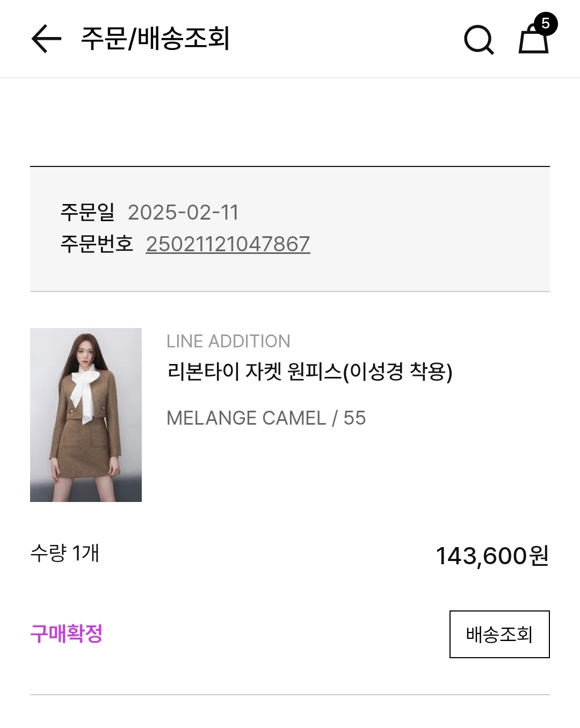The image size is (580, 728).
Task: Tap the 구매확정 status label
Action: coord(66,634)
